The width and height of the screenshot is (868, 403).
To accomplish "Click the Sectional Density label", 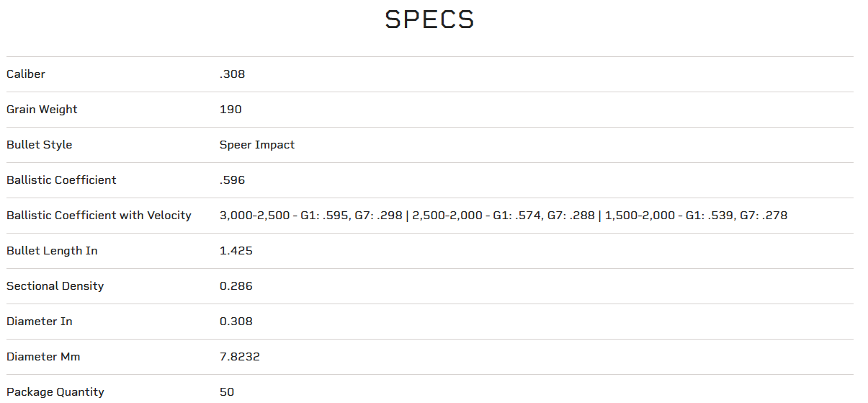I will (55, 286).
